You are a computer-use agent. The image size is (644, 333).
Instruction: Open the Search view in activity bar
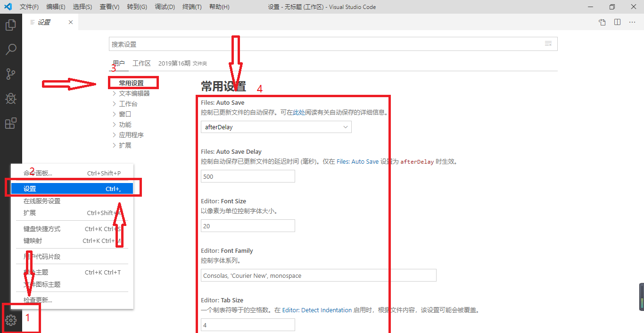pyautogui.click(x=11, y=49)
